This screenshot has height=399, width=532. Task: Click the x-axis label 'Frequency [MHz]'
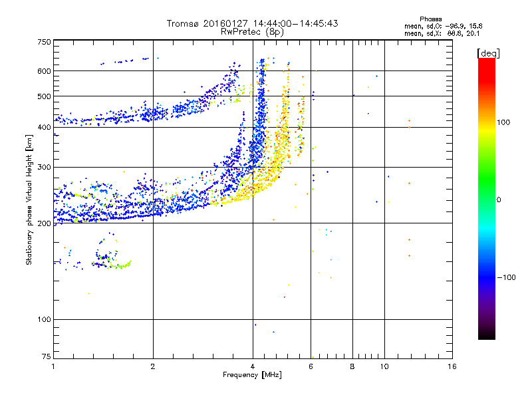252,375
